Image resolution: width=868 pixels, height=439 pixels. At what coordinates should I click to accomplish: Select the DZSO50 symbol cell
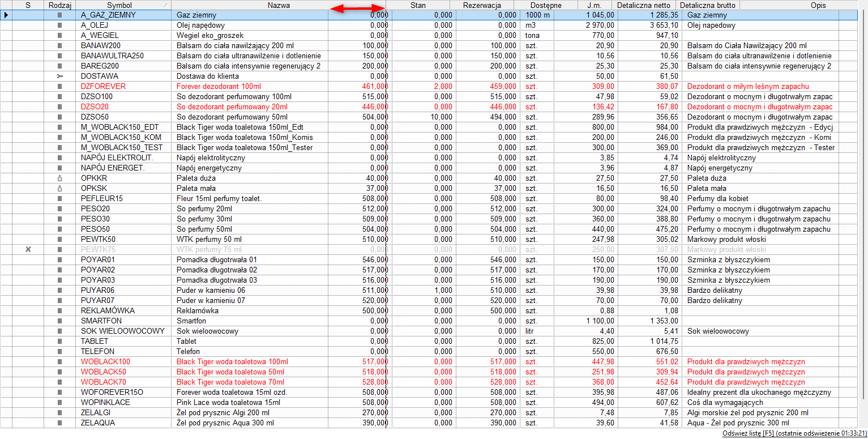click(124, 117)
